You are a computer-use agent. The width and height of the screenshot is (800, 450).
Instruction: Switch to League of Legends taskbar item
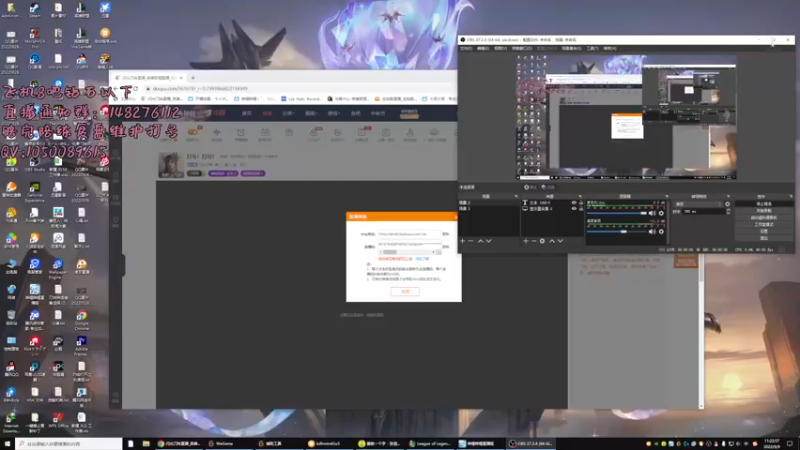[x=430, y=444]
